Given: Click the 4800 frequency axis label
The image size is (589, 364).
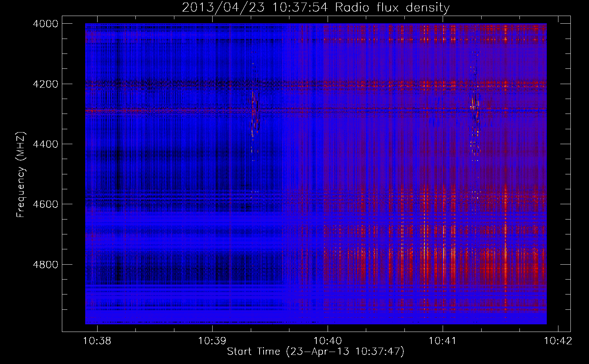Looking at the screenshot, I should click(46, 264).
